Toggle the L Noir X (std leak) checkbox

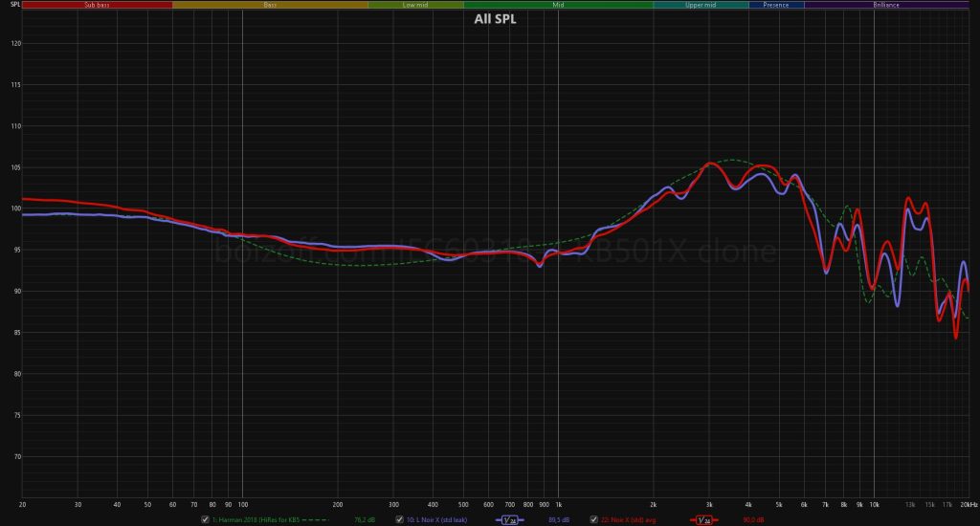coord(398,519)
